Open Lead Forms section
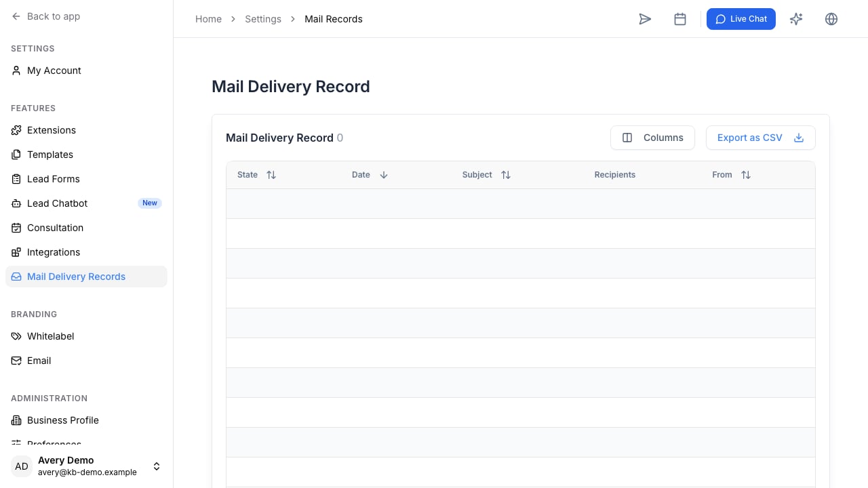 pyautogui.click(x=86, y=179)
